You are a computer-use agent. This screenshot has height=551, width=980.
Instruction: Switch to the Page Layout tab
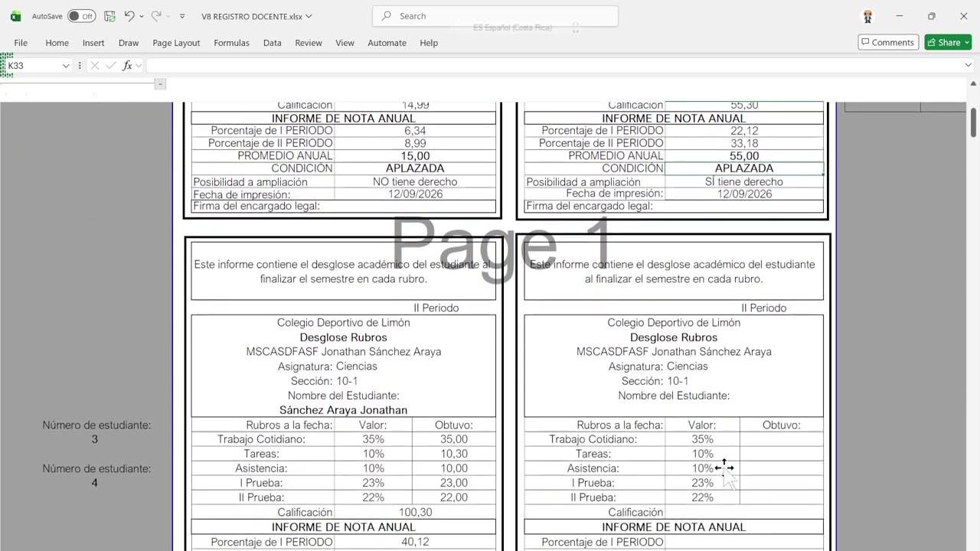[x=176, y=43]
